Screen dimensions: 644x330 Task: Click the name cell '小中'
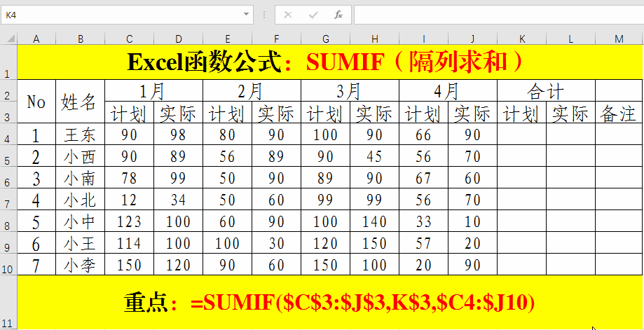click(81, 221)
